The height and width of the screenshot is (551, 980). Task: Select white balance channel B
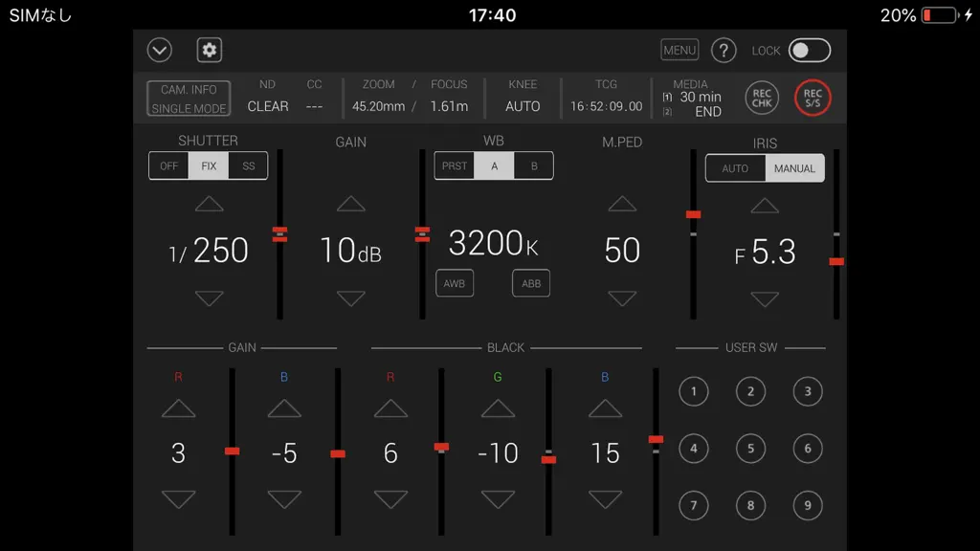pos(534,165)
